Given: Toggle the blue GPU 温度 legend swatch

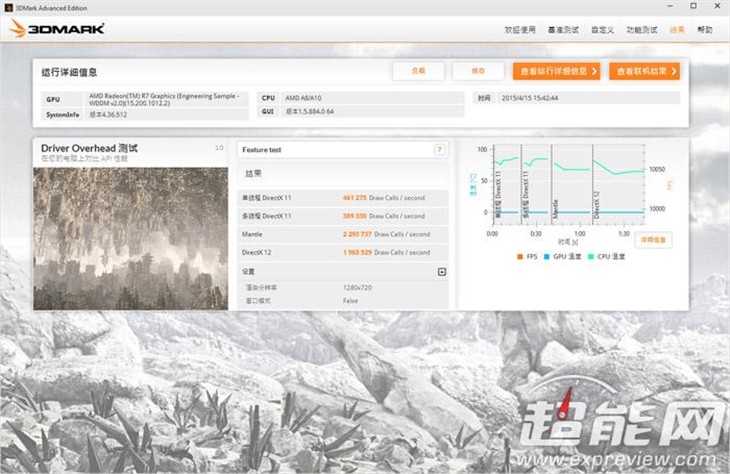Looking at the screenshot, I should (x=547, y=257).
